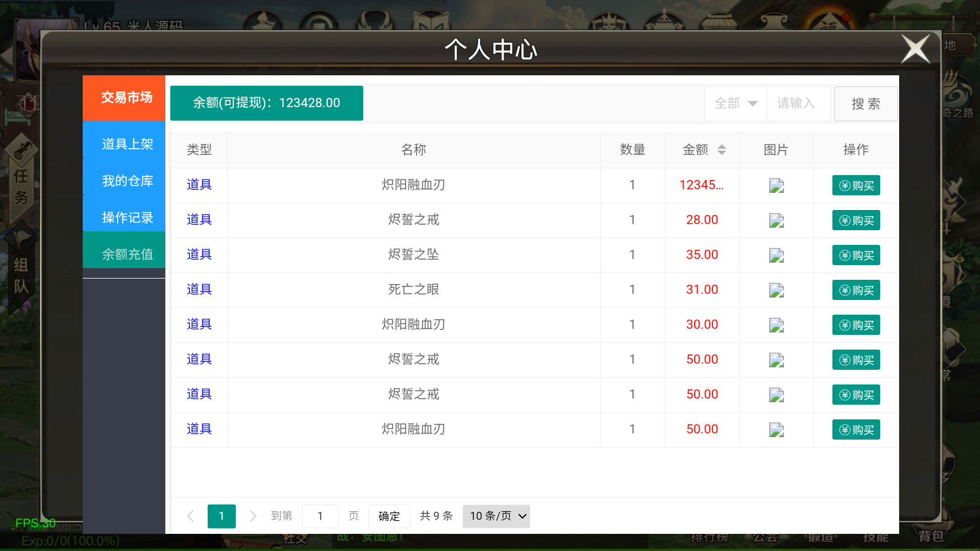Click the 余额(可提现) balance banner

266,103
